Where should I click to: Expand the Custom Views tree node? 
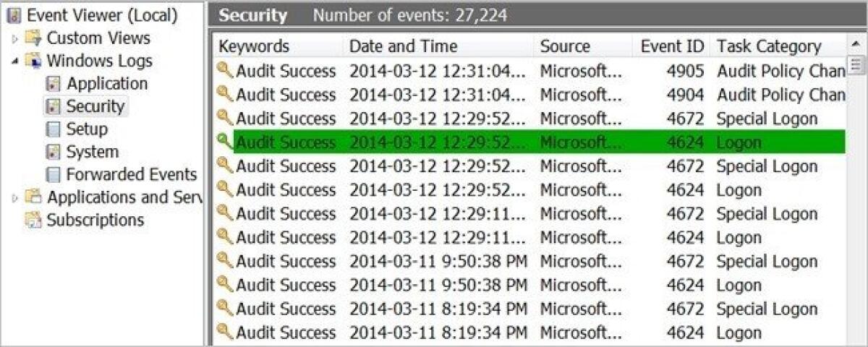(x=15, y=39)
